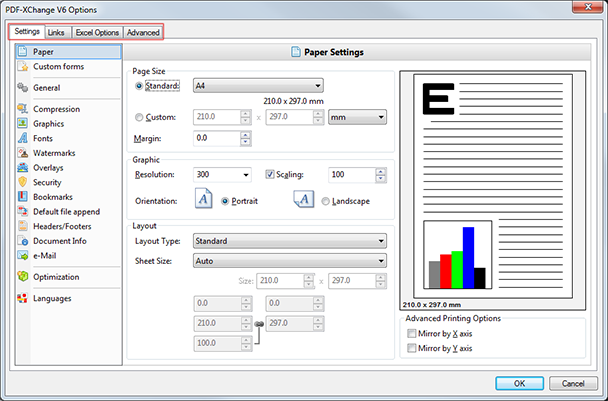Click the OK button
This screenshot has height=401, width=608.
pyautogui.click(x=519, y=384)
